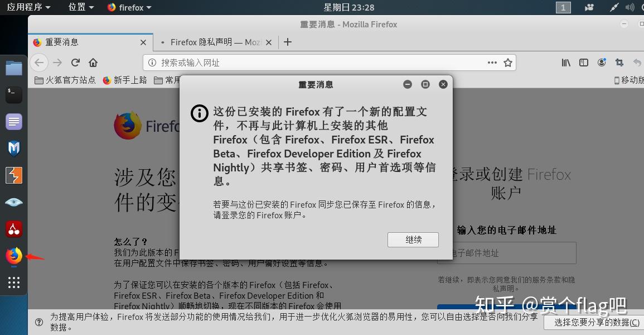644x335 pixels.
Task: Launch Terminal from the dock
Action: (x=14, y=94)
